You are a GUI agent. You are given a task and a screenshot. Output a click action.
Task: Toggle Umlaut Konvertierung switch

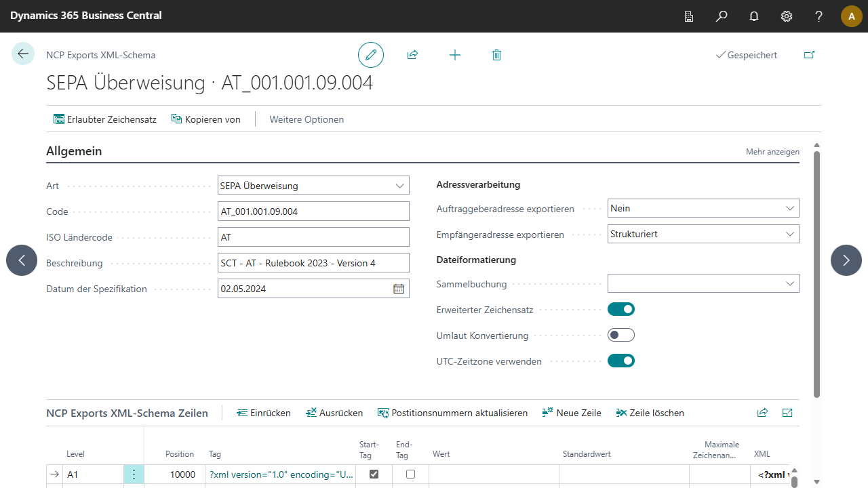[621, 335]
